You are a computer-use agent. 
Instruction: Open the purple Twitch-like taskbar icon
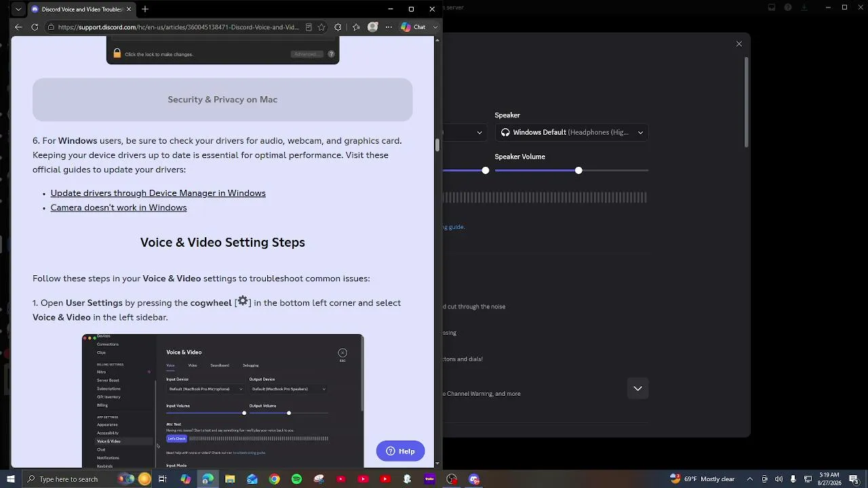pyautogui.click(x=429, y=479)
